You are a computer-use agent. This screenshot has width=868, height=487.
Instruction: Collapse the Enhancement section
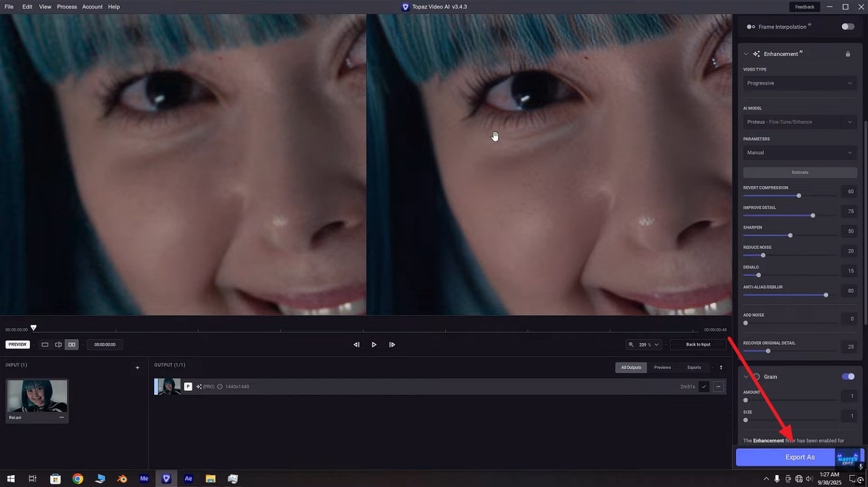(x=746, y=54)
